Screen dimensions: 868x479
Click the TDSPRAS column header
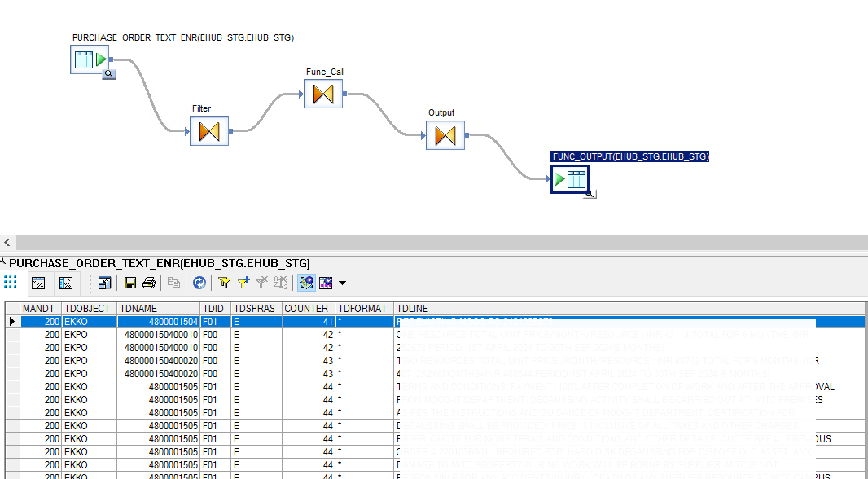256,309
